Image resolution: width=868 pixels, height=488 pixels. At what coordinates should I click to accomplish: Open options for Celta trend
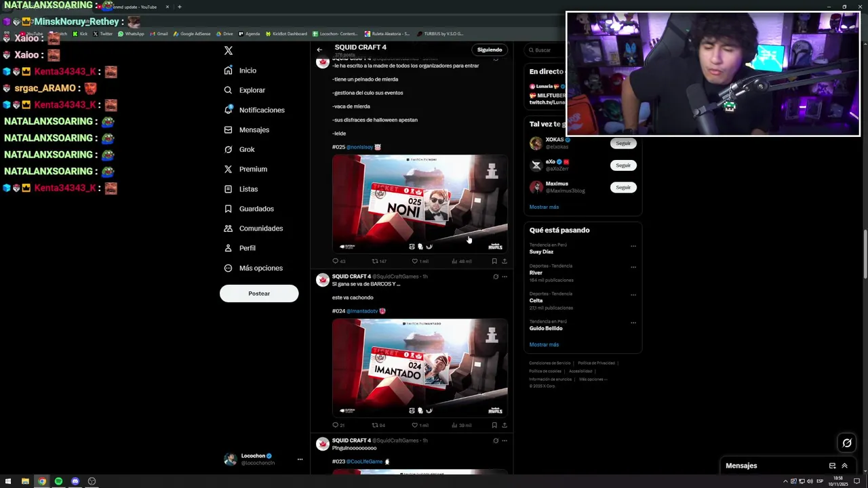tap(633, 295)
